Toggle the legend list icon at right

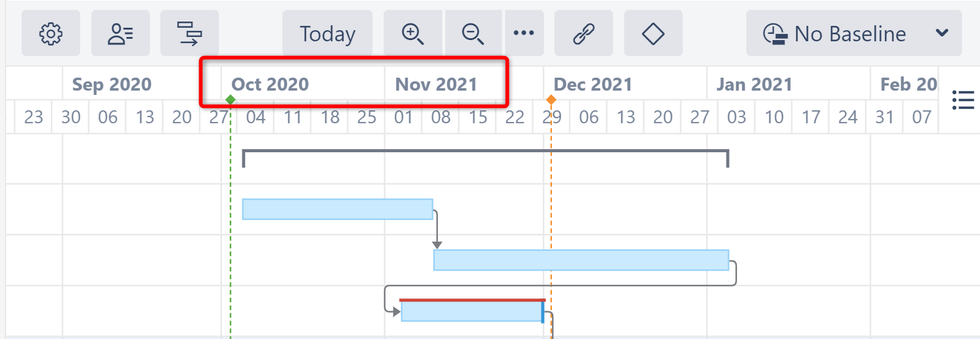click(963, 100)
